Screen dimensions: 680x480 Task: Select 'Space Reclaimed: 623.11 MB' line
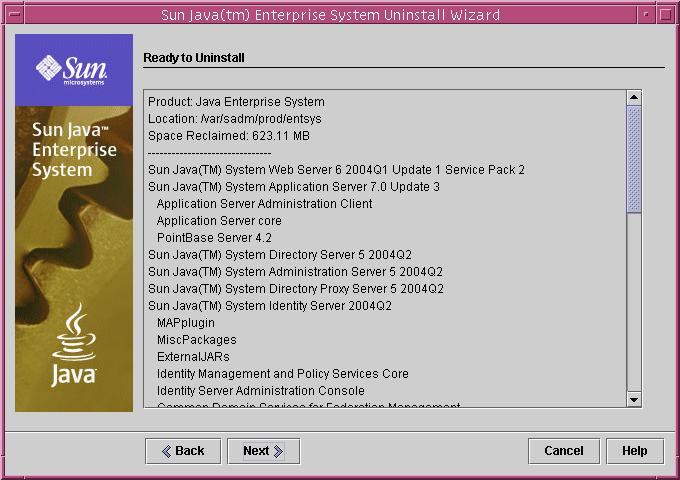click(229, 136)
